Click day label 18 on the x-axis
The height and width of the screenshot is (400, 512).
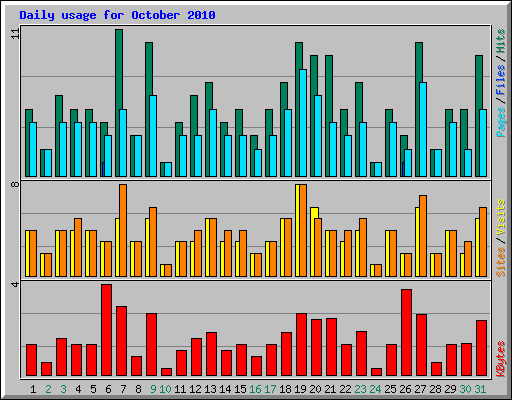click(x=285, y=389)
